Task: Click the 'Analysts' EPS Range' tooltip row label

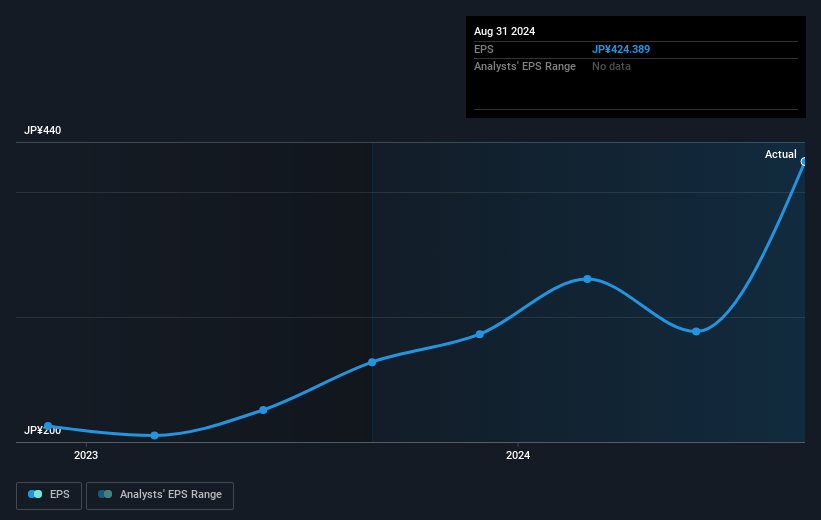Action: (525, 67)
